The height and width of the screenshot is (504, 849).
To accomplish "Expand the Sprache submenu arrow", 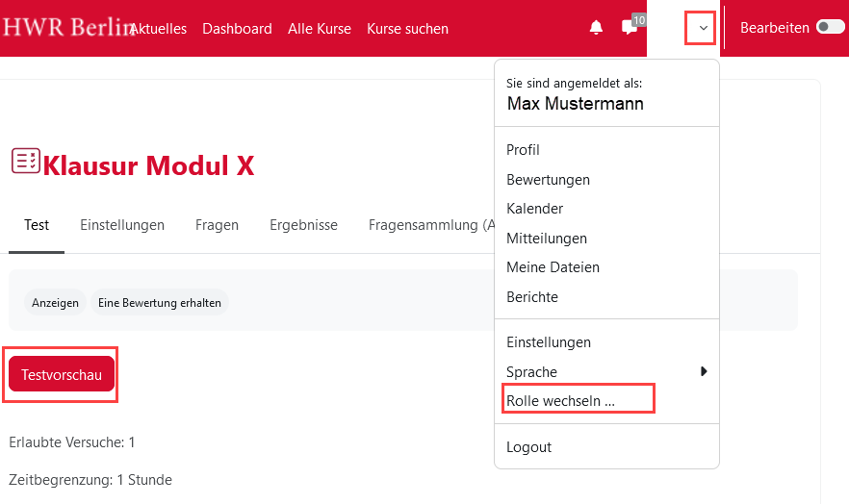I will (704, 371).
